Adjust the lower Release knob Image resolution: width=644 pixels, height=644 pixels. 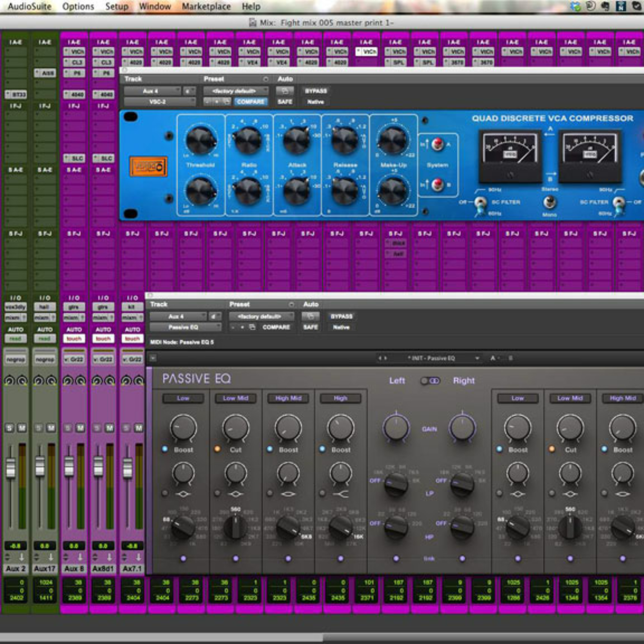(x=344, y=191)
